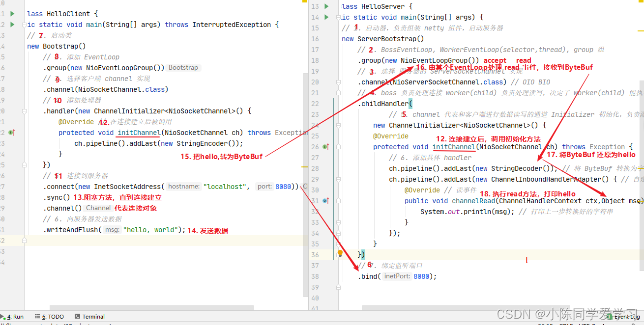The width and height of the screenshot is (644, 325).
Task: Click System.out.println(msg) statement
Action: pos(468,212)
